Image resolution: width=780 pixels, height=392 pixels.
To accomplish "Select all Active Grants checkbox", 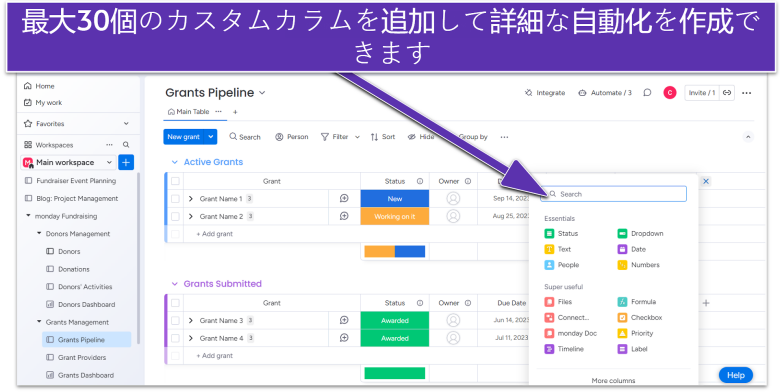I will pos(175,181).
